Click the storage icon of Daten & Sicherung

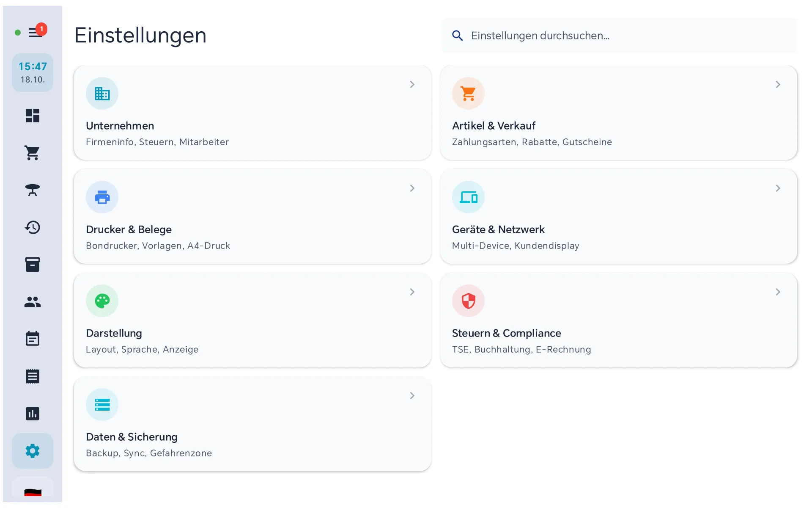click(x=102, y=404)
